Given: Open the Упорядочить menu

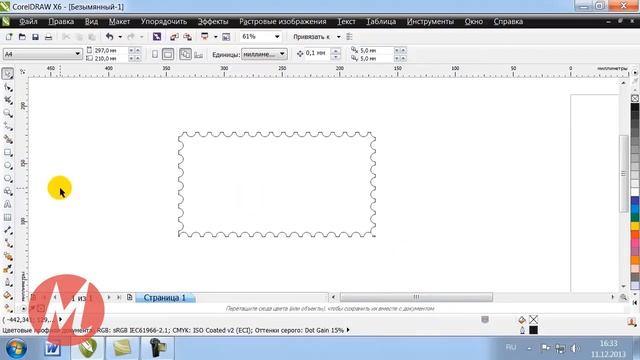Looking at the screenshot, I should 164,22.
